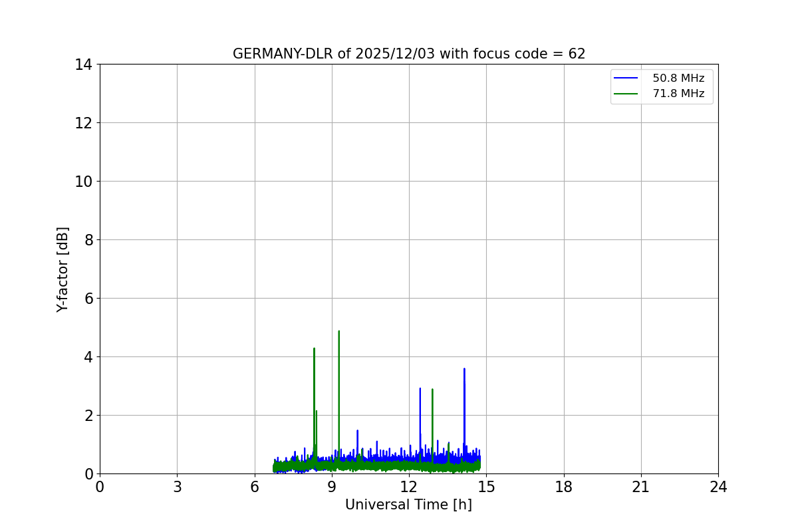Click the 'Y-factor [dB]' axis label
Viewport: 798px width, 532px height.
click(63, 269)
